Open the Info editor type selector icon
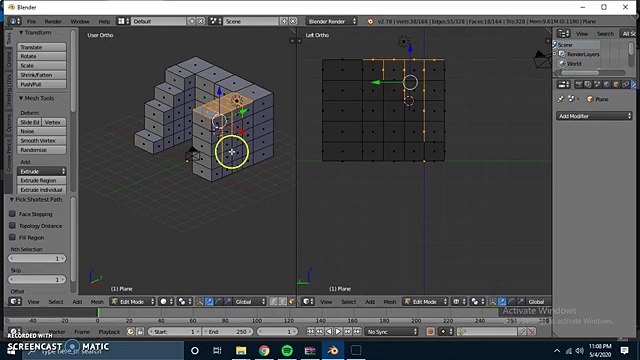The height and width of the screenshot is (360, 640). click(14, 21)
